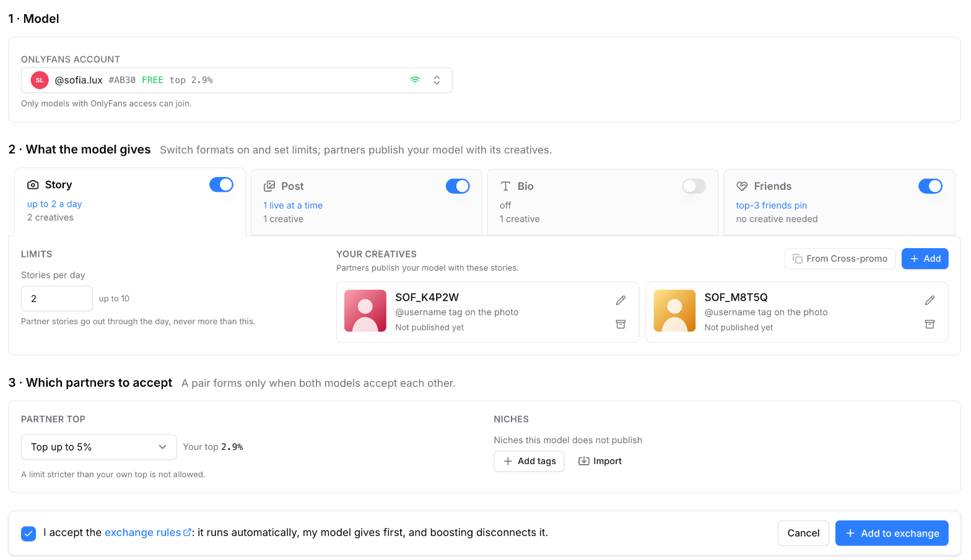The width and height of the screenshot is (971, 560).
Task: Click the Stories per day input field
Action: 57,298
